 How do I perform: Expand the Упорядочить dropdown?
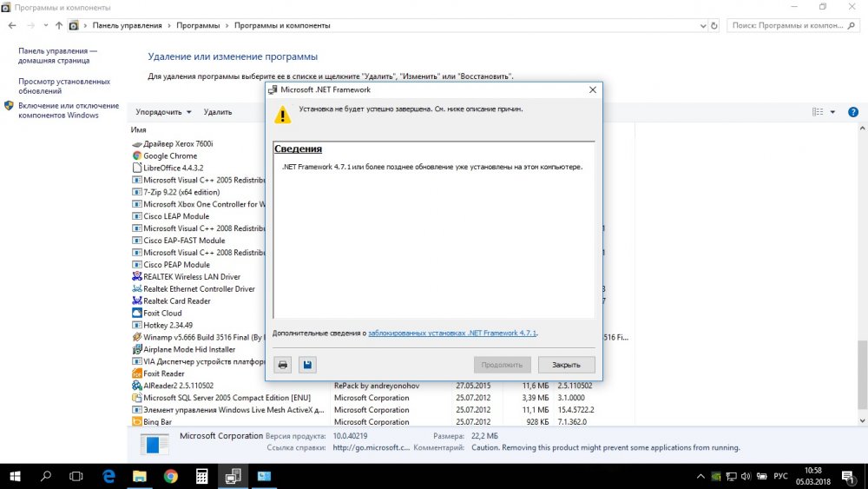163,112
